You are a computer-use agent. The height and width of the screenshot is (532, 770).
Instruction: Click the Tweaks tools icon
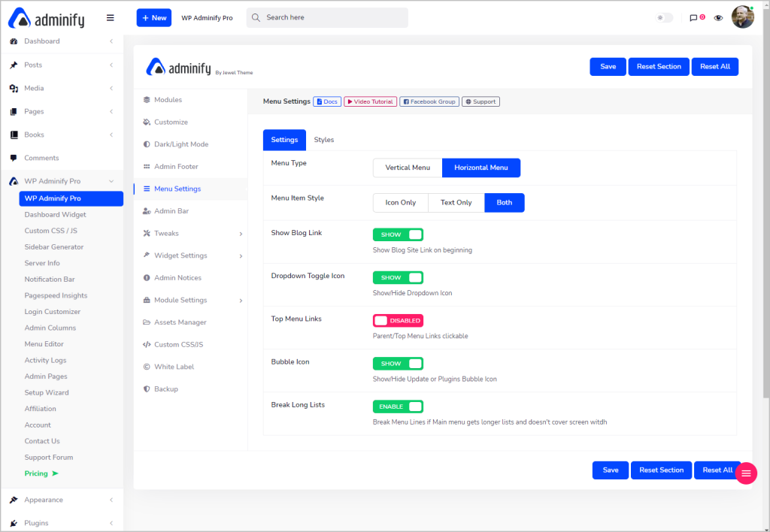pyautogui.click(x=147, y=233)
